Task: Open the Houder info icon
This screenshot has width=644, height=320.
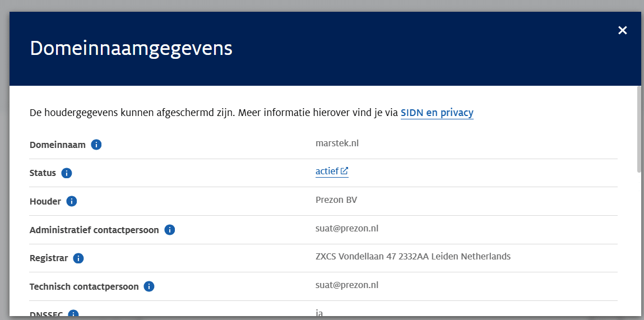Action: coord(72,201)
